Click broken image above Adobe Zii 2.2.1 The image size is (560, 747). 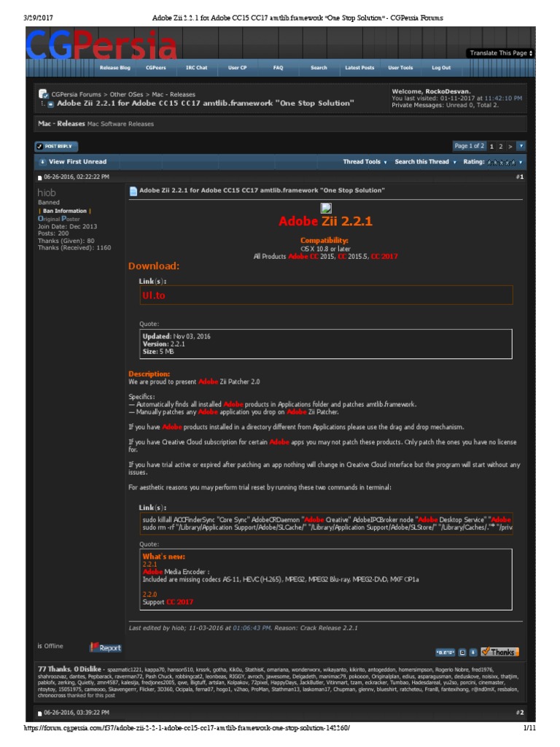326,208
